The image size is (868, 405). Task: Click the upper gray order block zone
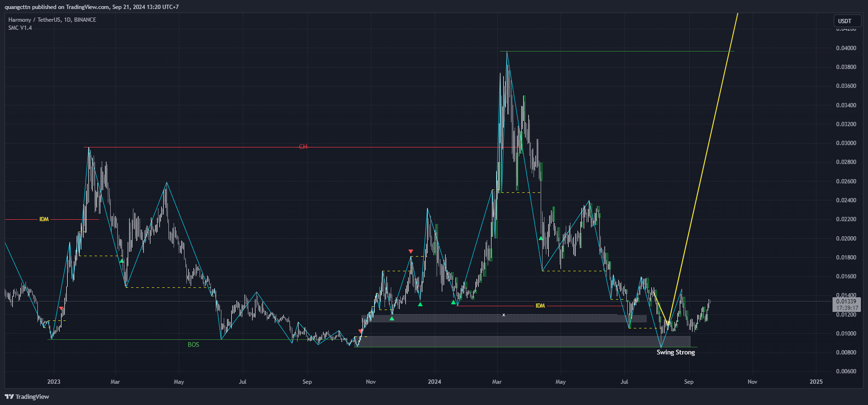pos(504,319)
